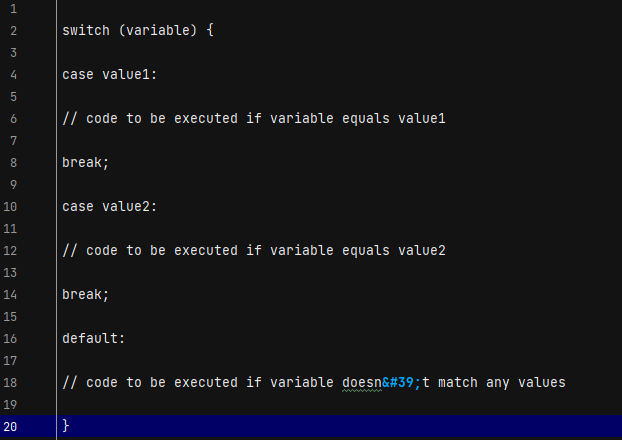622x440 pixels.
Task: Place cursor on second 'break;' statement
Action: (85, 295)
